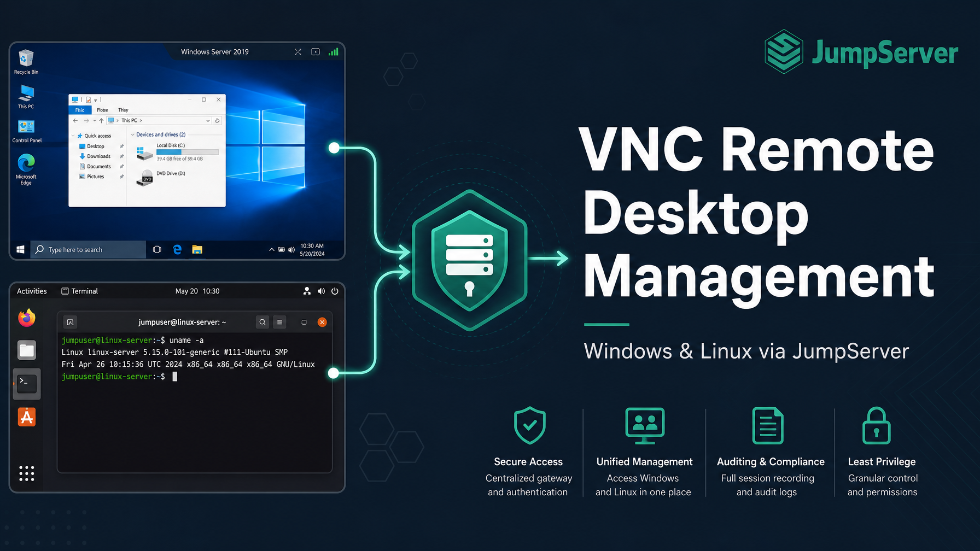Click the screen icon in Windows Server session bar
980x551 pixels.
[316, 52]
